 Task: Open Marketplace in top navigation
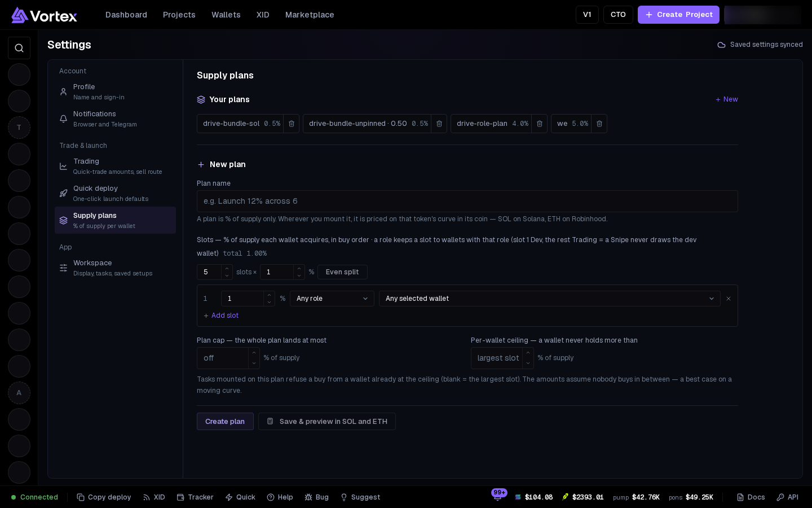tap(310, 15)
